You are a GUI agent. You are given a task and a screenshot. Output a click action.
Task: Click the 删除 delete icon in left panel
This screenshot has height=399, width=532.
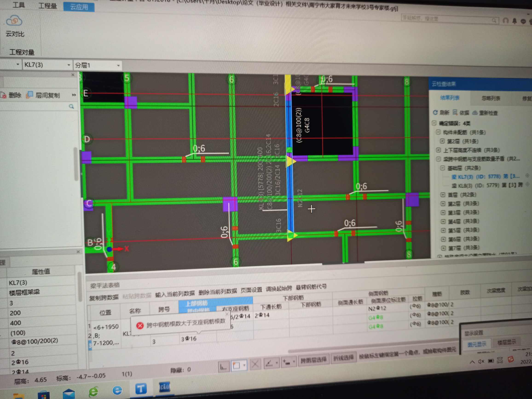pos(3,95)
